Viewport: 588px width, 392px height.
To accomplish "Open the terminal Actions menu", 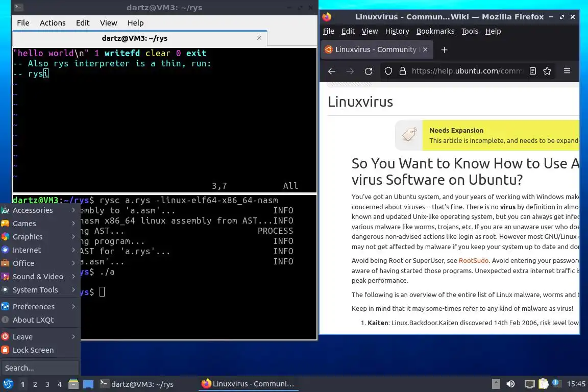I will click(53, 23).
